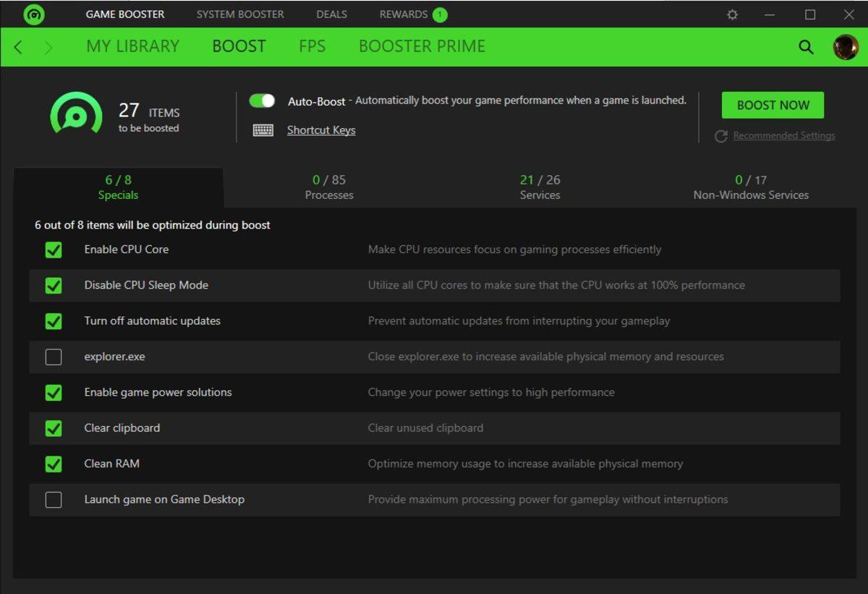868x594 pixels.
Task: Open the DEALS menu
Action: point(331,14)
